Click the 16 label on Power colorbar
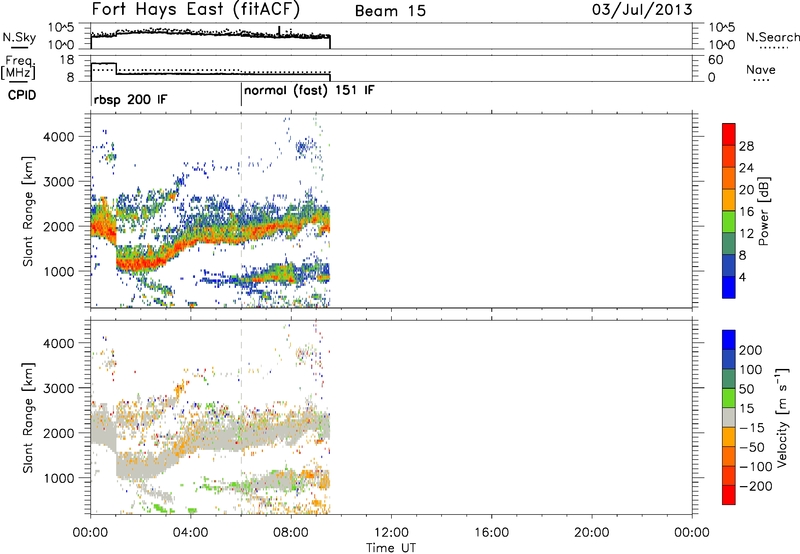Image resolution: width=800 pixels, height=554 pixels. click(x=746, y=212)
